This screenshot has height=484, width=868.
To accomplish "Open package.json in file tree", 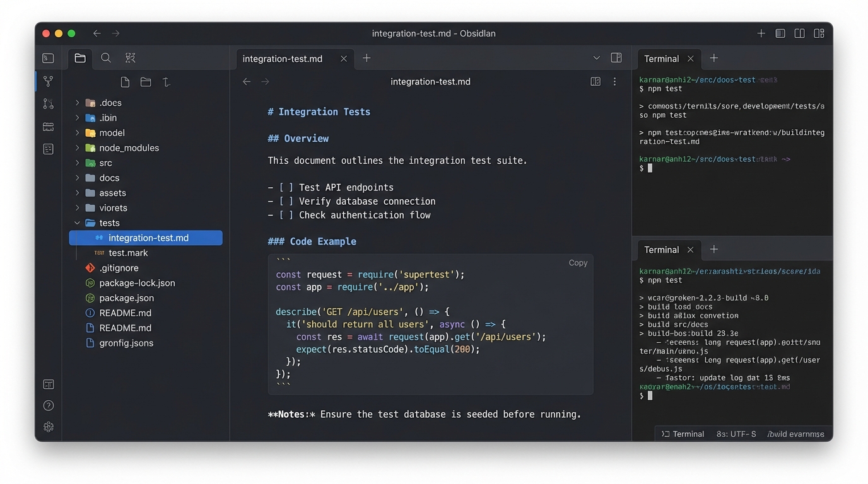I will [x=126, y=297].
